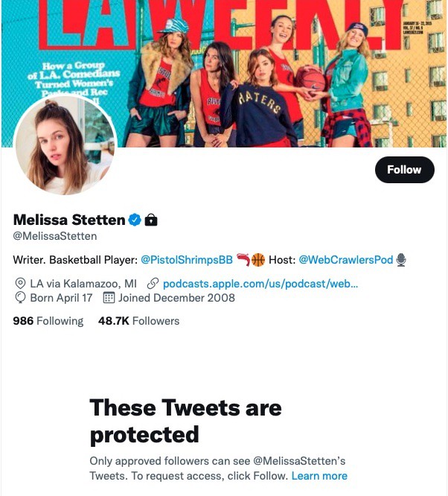Click the link chain icon
Screen dimensions: 448x496
click(153, 284)
